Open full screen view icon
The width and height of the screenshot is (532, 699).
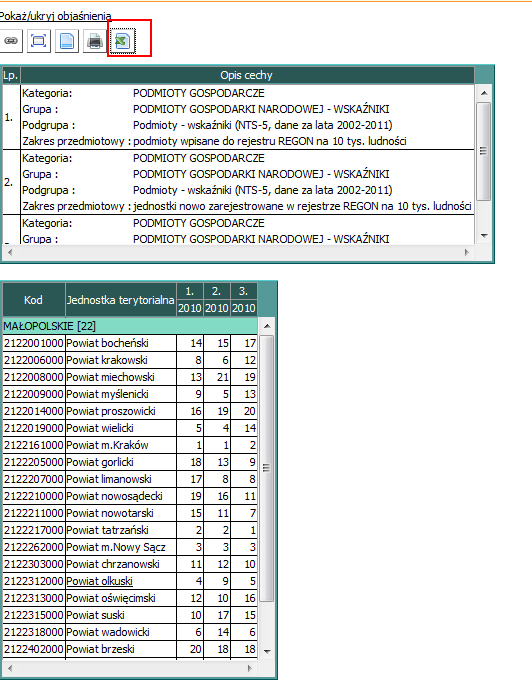click(x=38, y=41)
